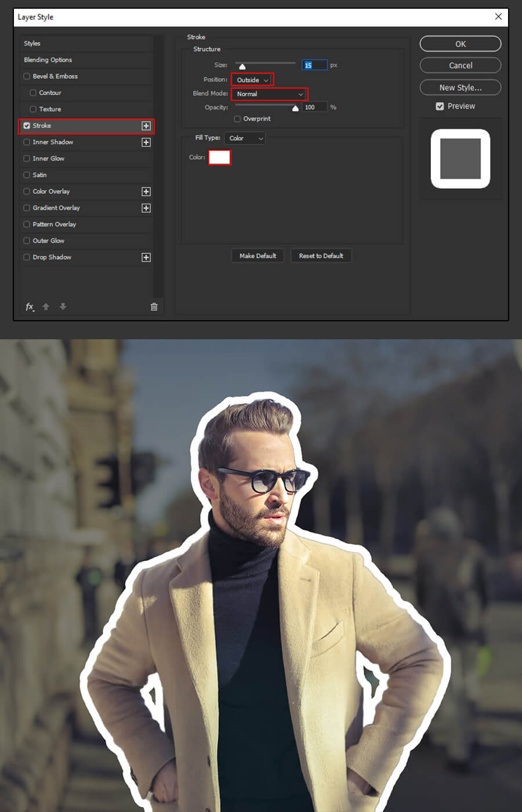Viewport: 522px width, 812px height.
Task: Close the Layer Style dialog
Action: (498, 17)
